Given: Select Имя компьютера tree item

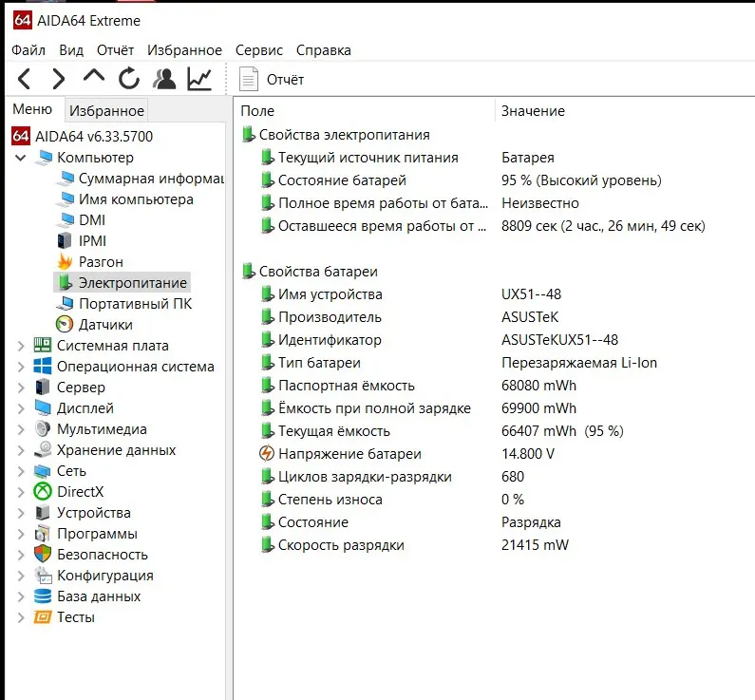Looking at the screenshot, I should [136, 199].
